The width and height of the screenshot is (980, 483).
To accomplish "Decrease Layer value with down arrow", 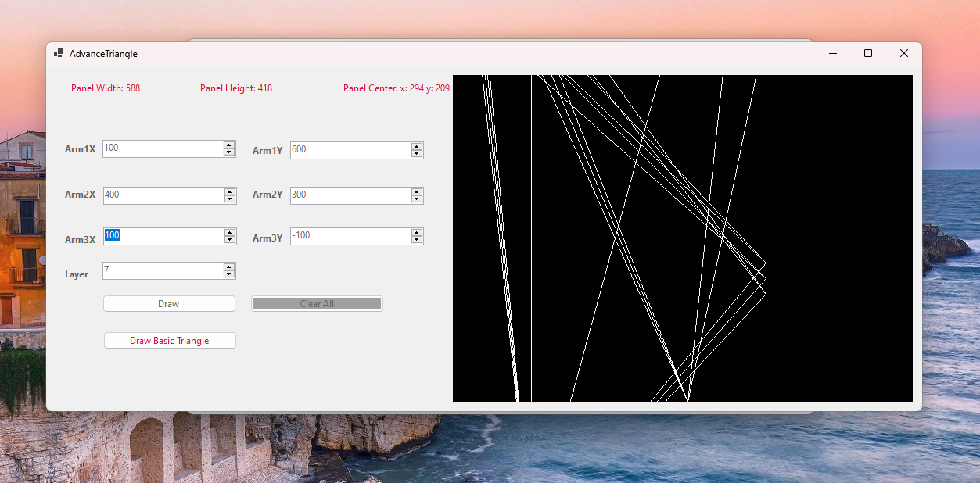I will pos(228,274).
